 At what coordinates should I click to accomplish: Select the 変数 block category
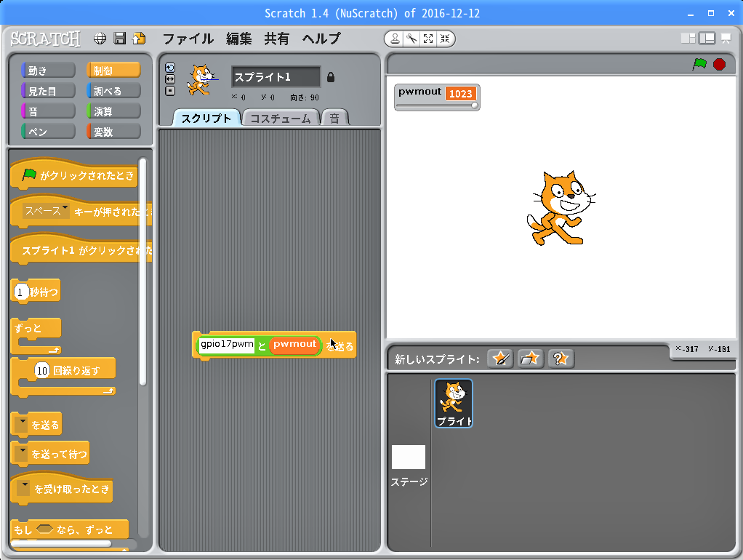click(113, 132)
